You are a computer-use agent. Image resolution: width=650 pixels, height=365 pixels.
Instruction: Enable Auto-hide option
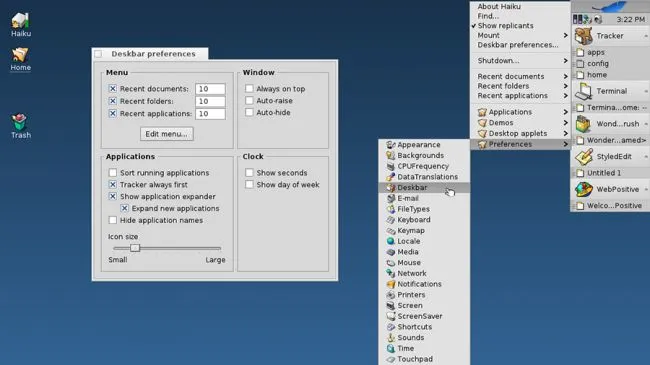pos(249,112)
